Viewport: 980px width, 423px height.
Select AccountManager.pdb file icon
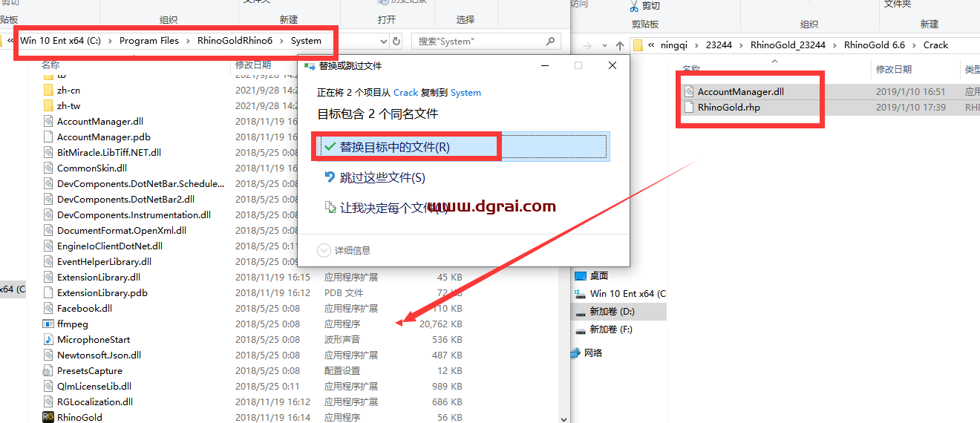[x=48, y=137]
